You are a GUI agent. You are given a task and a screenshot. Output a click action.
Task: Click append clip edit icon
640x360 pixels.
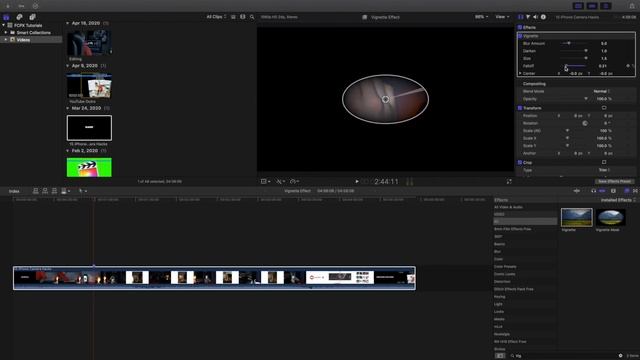click(54, 191)
